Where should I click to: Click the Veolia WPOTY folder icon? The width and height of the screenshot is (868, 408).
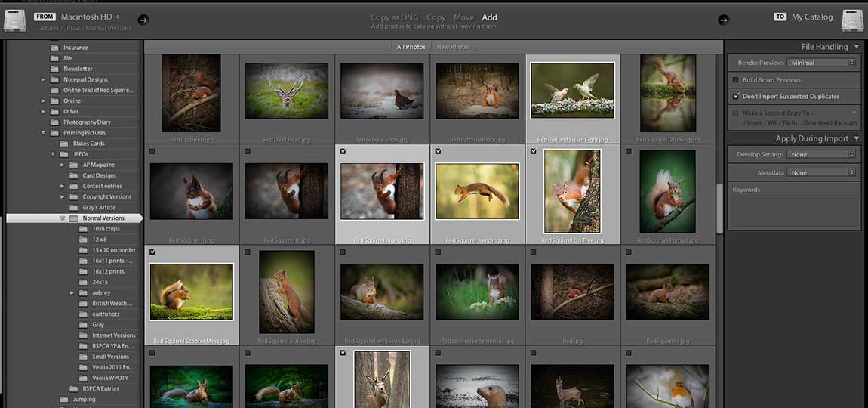(83, 378)
